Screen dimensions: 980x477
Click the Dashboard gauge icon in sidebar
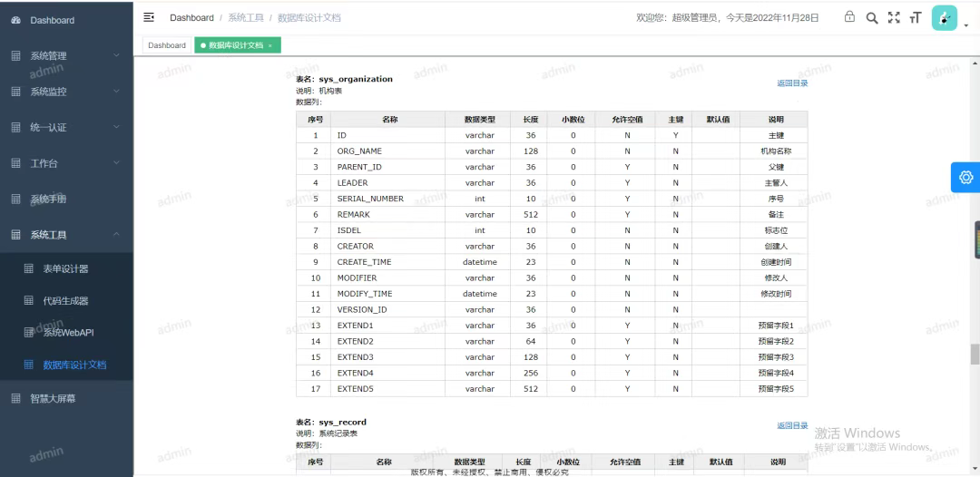16,20
